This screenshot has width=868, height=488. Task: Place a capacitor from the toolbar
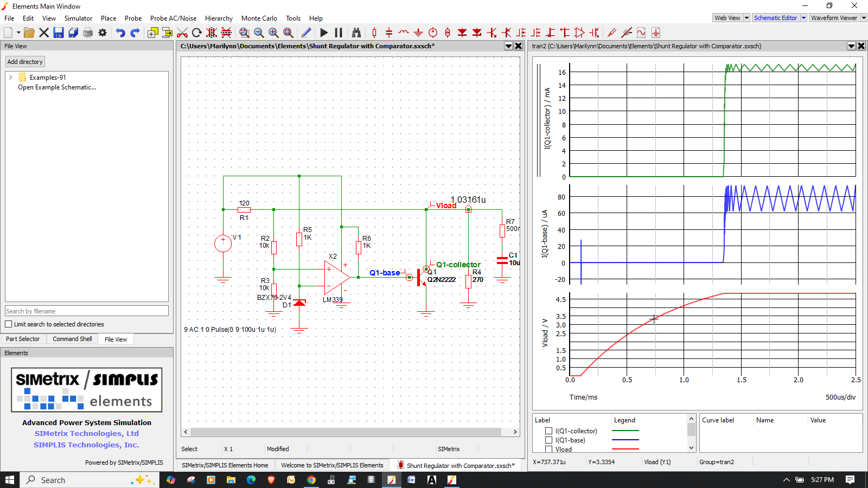click(389, 33)
